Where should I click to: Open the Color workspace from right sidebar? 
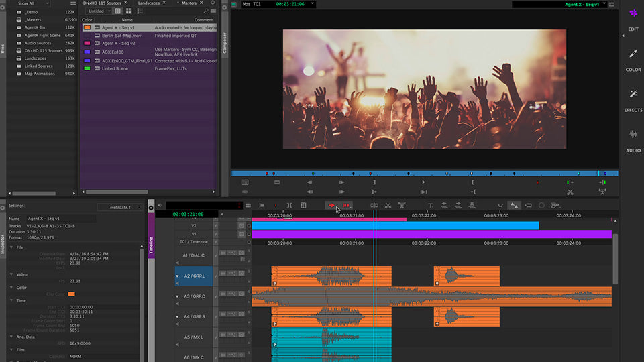click(633, 59)
